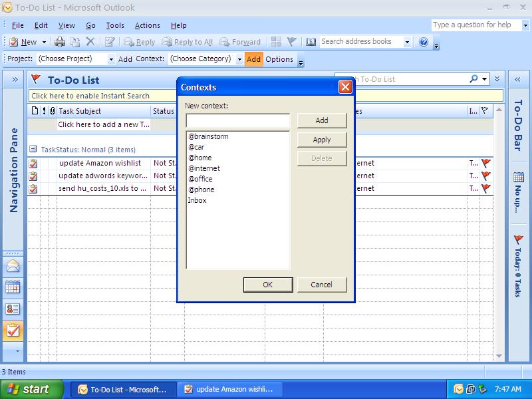Screen dimensions: 532x399
Task: Click here to add a new Task field
Action: click(x=104, y=124)
